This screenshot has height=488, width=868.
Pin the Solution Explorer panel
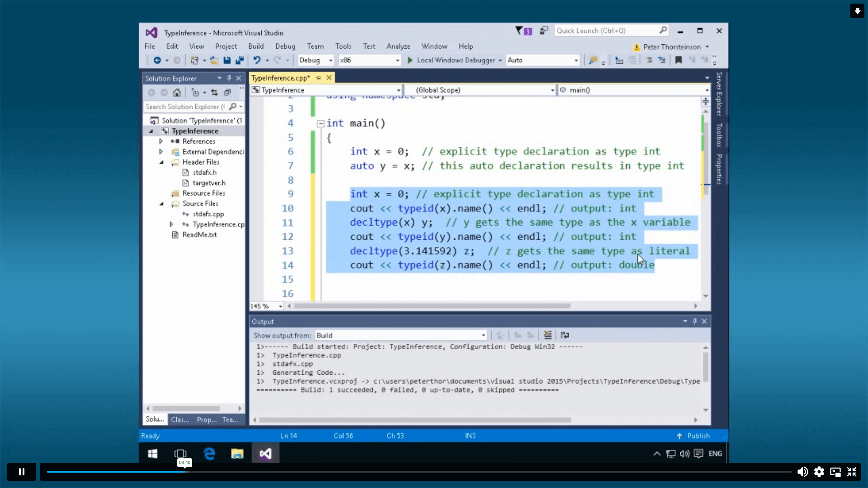(229, 78)
